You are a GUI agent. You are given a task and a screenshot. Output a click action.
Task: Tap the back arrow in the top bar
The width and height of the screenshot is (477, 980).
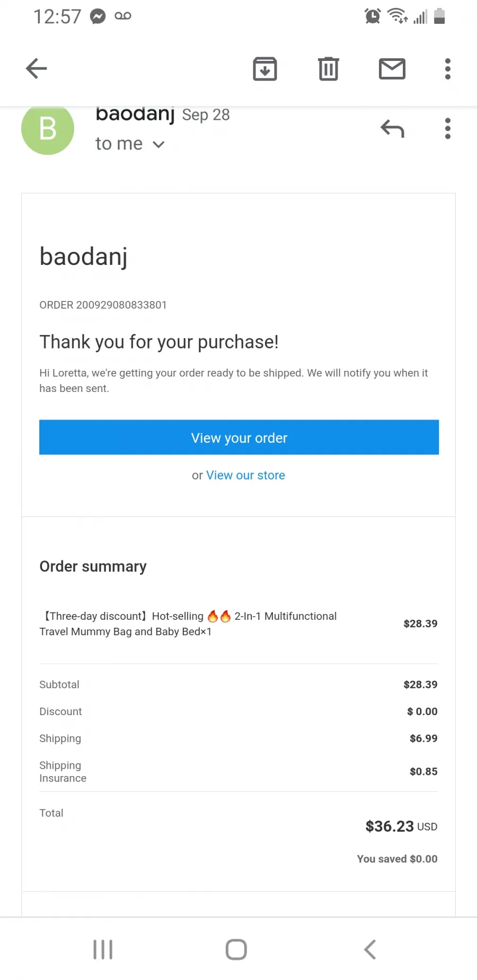click(x=37, y=69)
